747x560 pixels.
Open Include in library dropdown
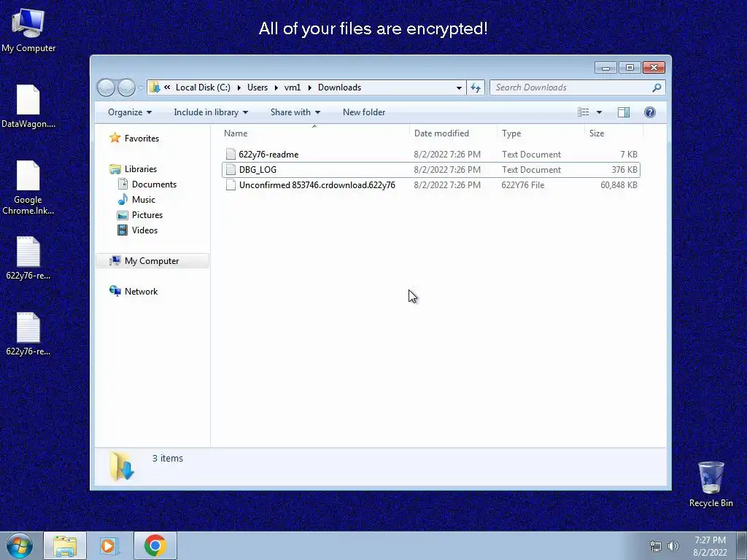click(x=211, y=112)
